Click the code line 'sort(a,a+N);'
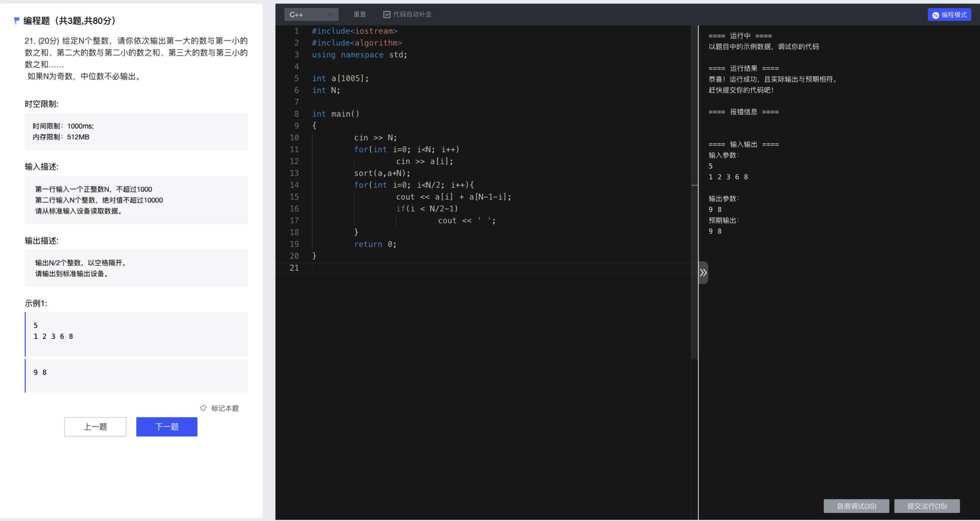 (x=382, y=173)
